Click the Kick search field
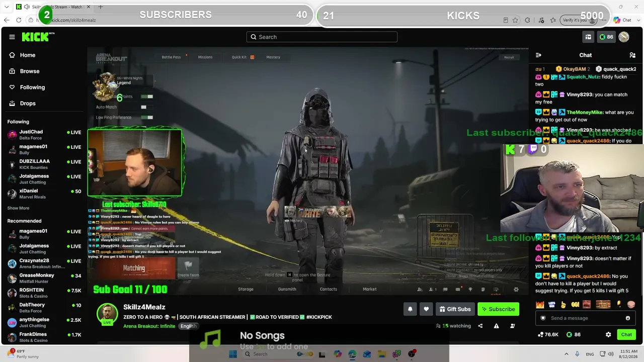Viewport: 644px width, 362px height. click(x=322, y=37)
